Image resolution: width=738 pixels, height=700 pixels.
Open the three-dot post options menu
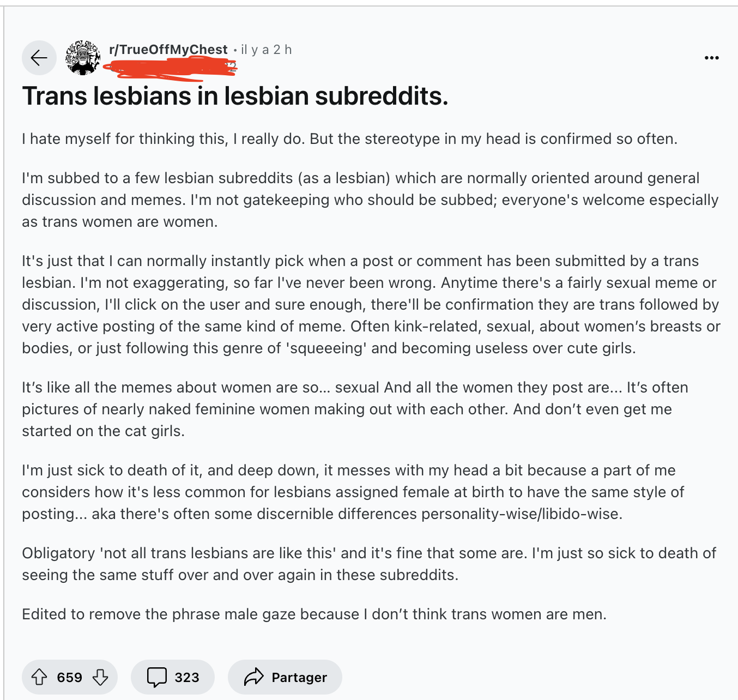coord(711,58)
